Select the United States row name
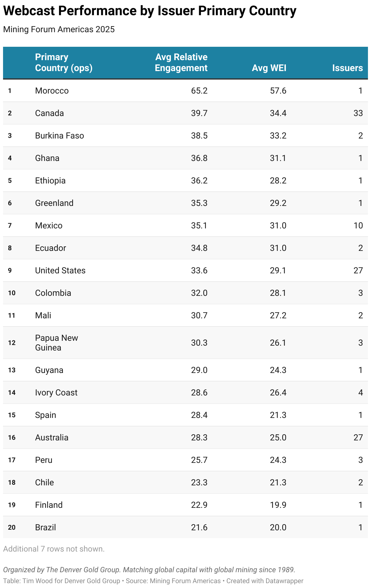 click(60, 270)
